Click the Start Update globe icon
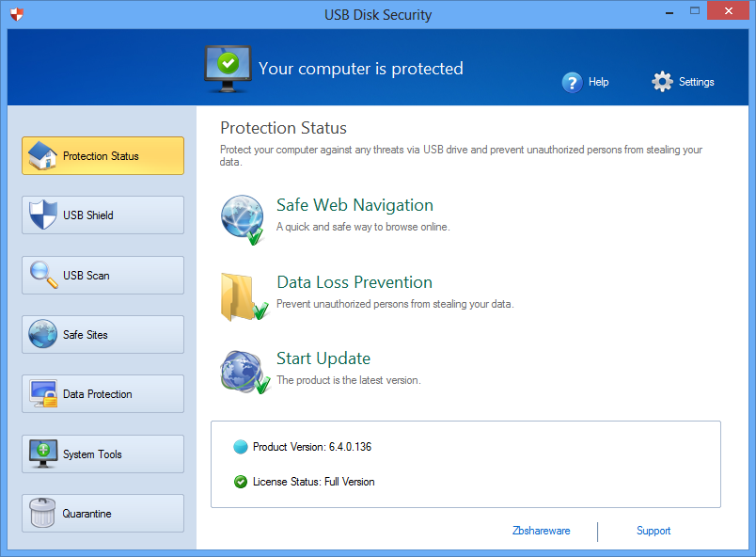 [x=243, y=371]
